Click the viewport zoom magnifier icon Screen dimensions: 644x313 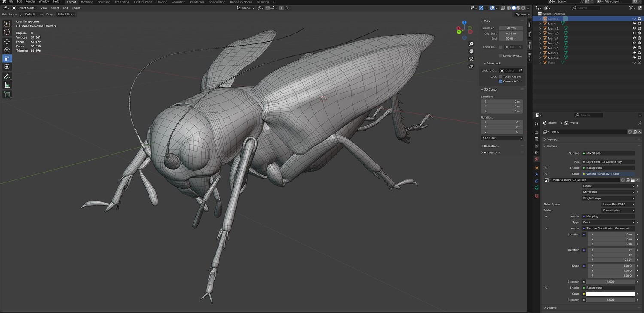(x=471, y=44)
